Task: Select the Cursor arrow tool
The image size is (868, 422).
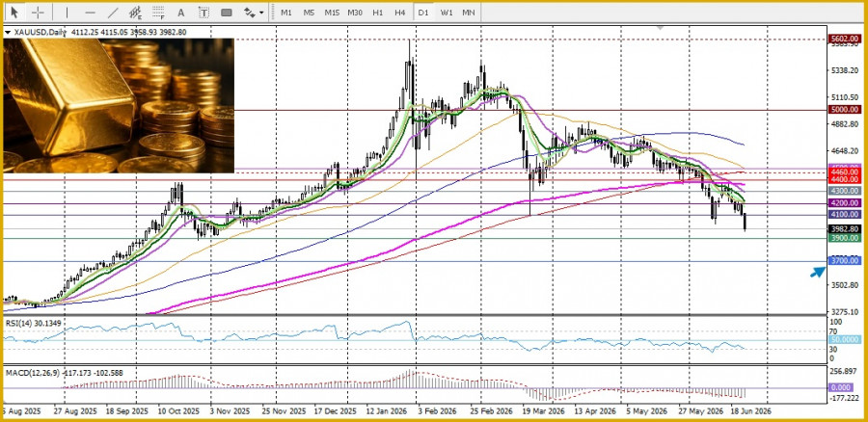Action: coord(14,13)
